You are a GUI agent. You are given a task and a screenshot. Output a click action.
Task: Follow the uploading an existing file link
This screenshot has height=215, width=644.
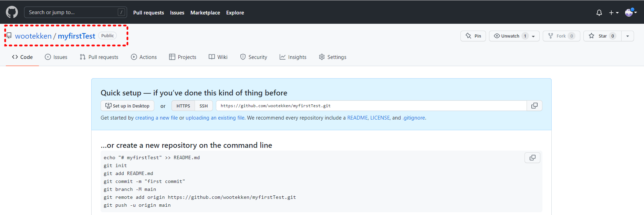[x=215, y=118]
